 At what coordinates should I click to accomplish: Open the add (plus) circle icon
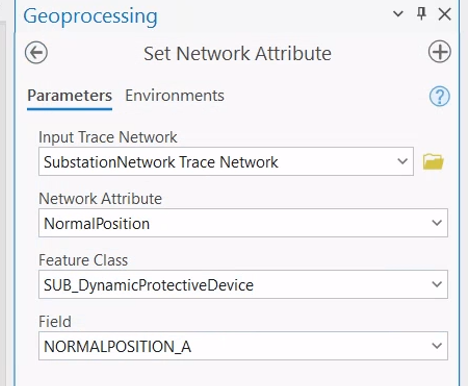(x=439, y=52)
